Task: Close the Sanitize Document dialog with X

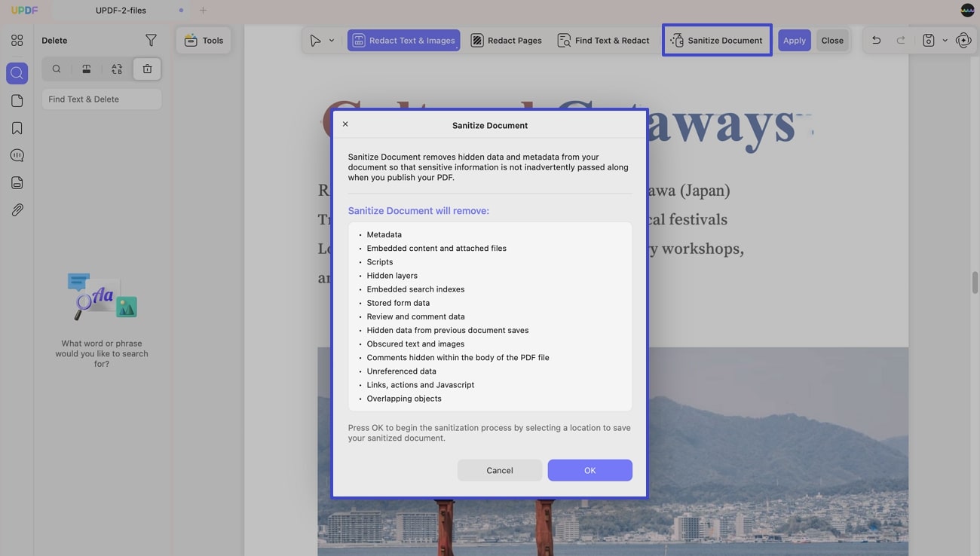Action: 345,124
